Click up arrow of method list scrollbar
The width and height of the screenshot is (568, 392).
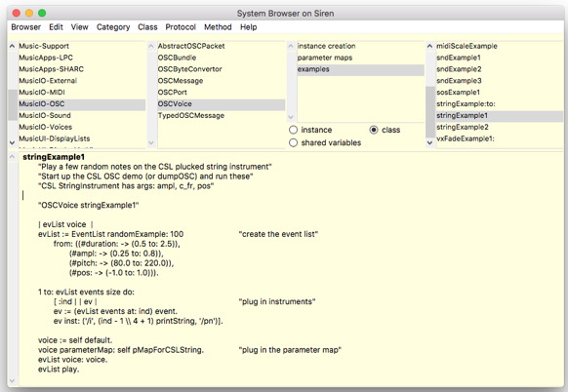coord(429,46)
